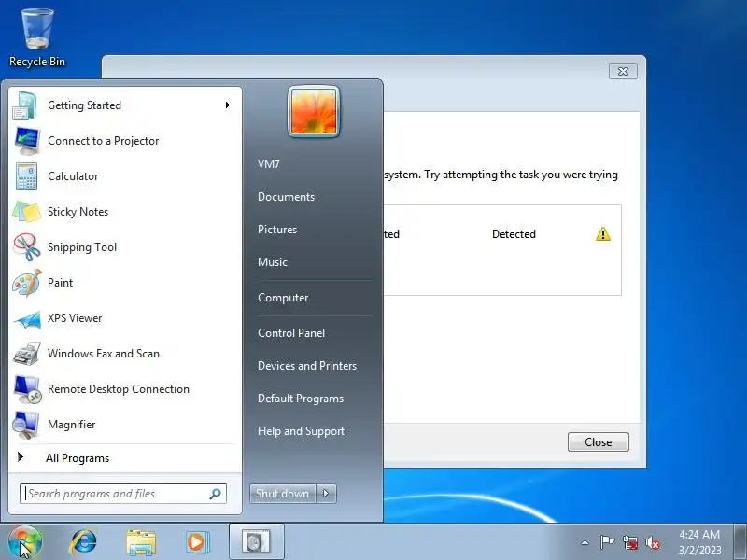
Task: Click the network status tray icon
Action: tap(630, 542)
